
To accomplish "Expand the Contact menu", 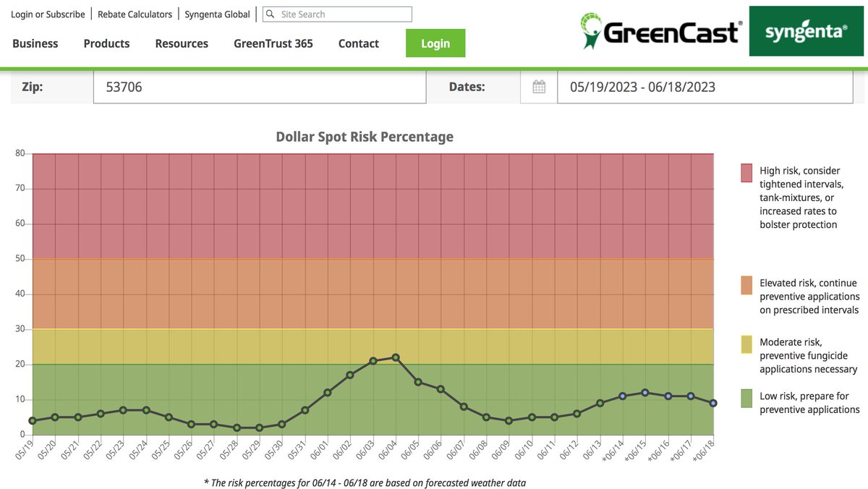I will coord(358,43).
